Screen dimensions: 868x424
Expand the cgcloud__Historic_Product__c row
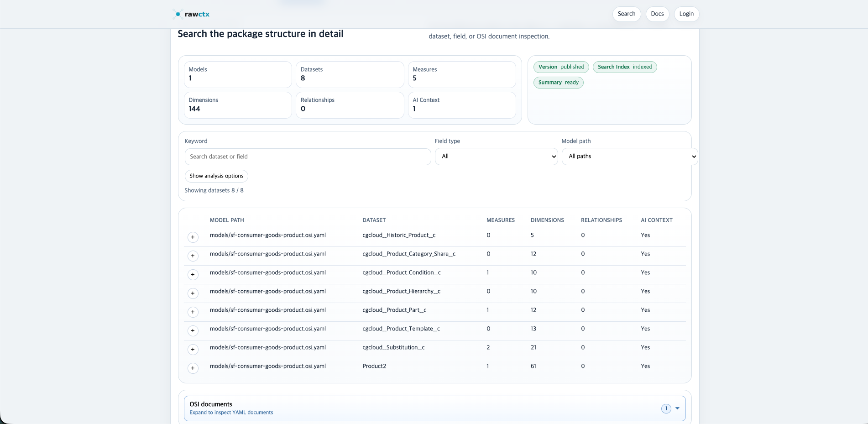[x=193, y=237]
